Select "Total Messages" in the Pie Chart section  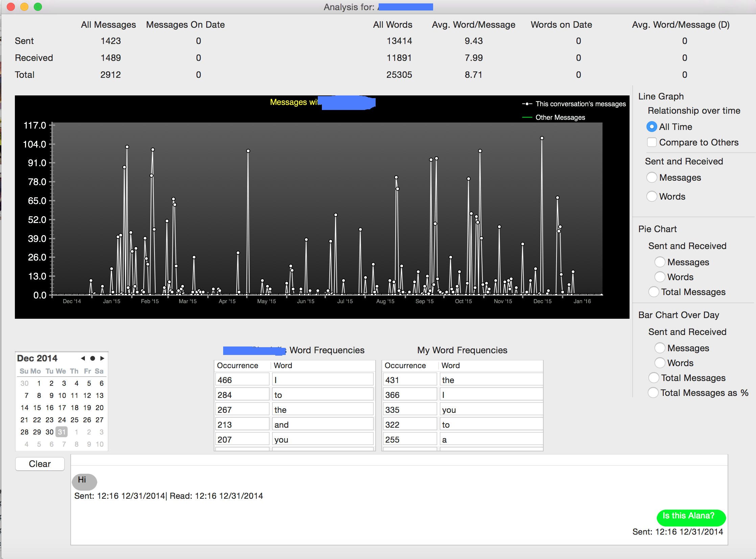pos(653,292)
